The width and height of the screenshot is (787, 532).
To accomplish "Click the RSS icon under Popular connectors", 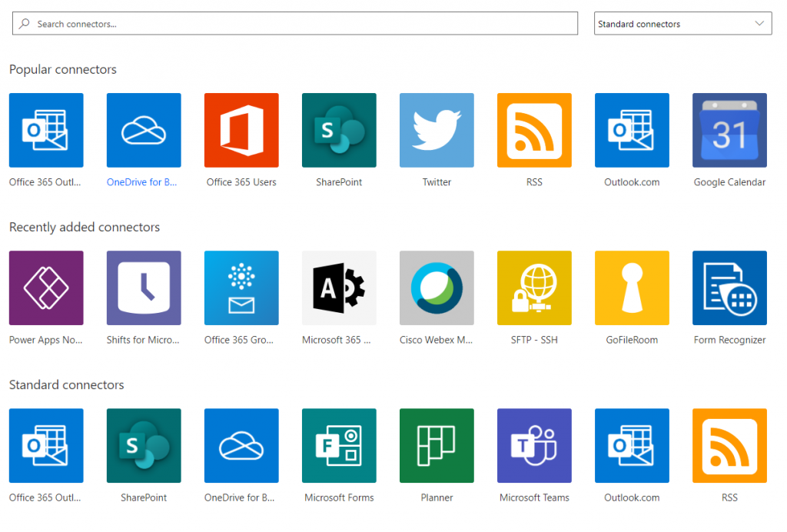I will [534, 130].
